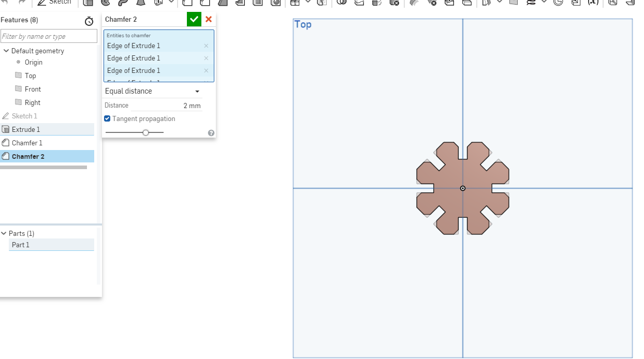
Task: Select the Delete part tool
Action: (394, 2)
